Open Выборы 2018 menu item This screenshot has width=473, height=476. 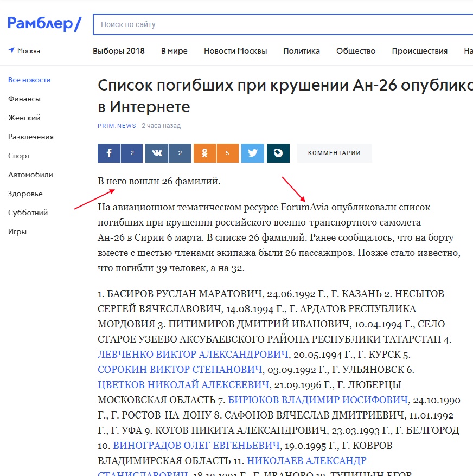[119, 51]
